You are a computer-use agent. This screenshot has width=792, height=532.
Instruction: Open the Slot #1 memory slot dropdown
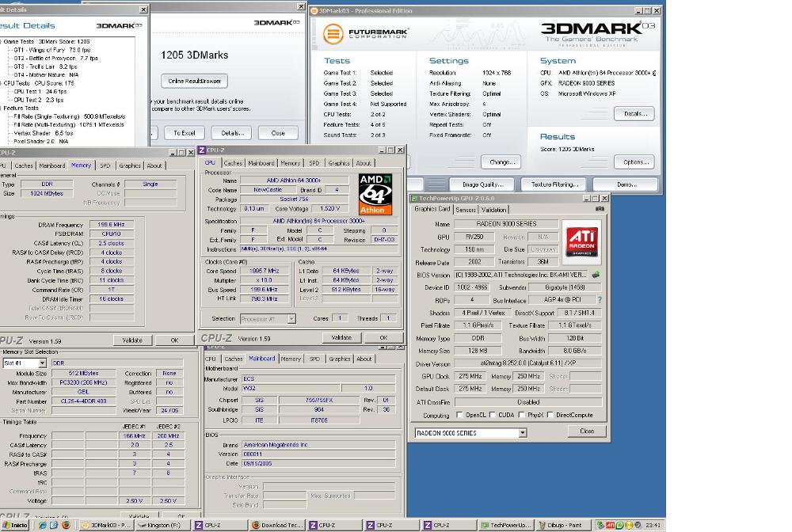43,363
